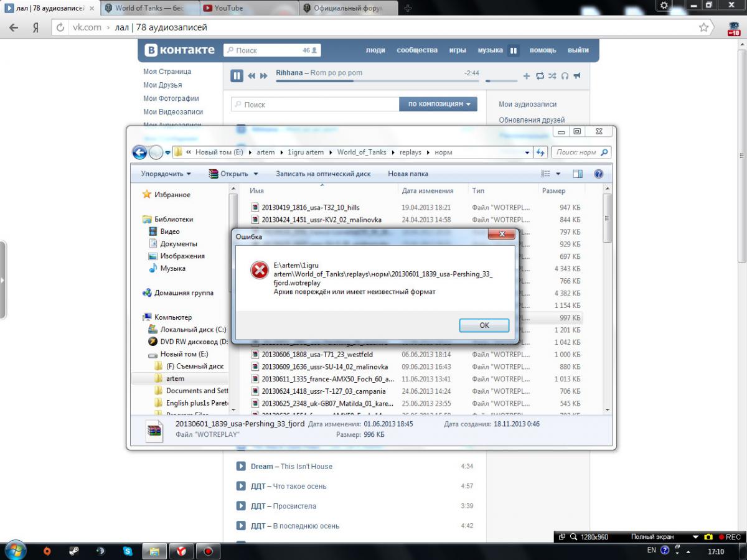This screenshot has width=747, height=560.
Task: Open музыка in VK header
Action: pyautogui.click(x=490, y=50)
